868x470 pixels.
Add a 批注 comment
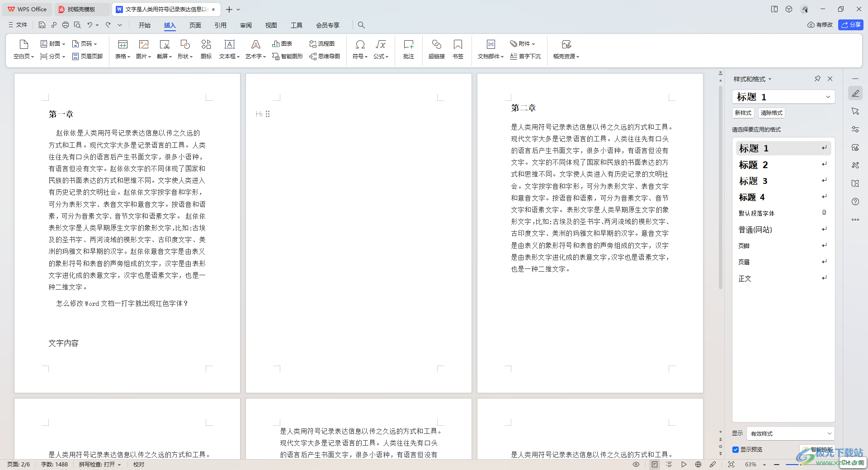[409, 49]
